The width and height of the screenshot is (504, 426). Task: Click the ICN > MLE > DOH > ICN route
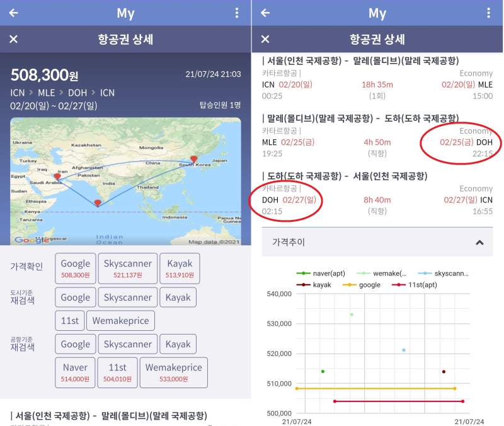click(62, 93)
